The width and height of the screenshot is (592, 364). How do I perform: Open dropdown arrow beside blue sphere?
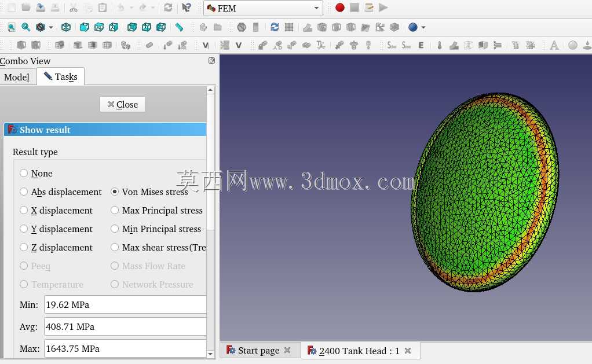pyautogui.click(x=423, y=27)
